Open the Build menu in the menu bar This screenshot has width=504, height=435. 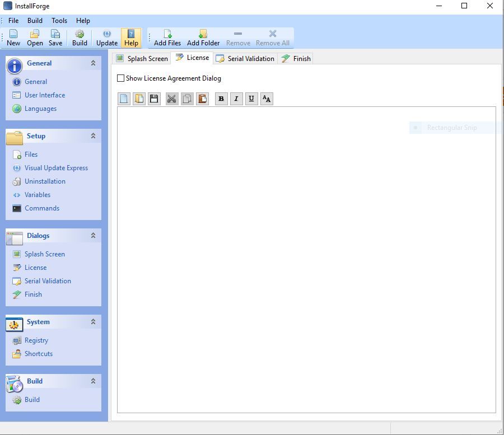coord(35,21)
